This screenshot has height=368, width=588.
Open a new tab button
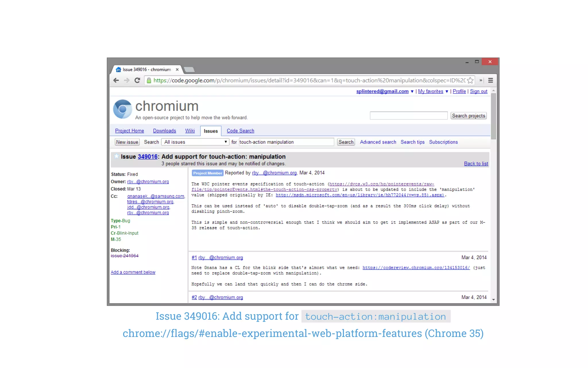point(189,70)
